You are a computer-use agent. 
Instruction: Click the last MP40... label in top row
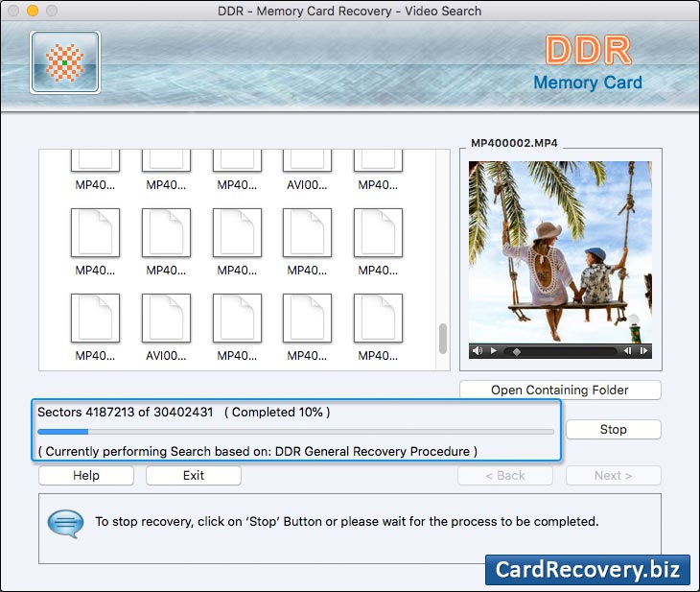click(378, 185)
